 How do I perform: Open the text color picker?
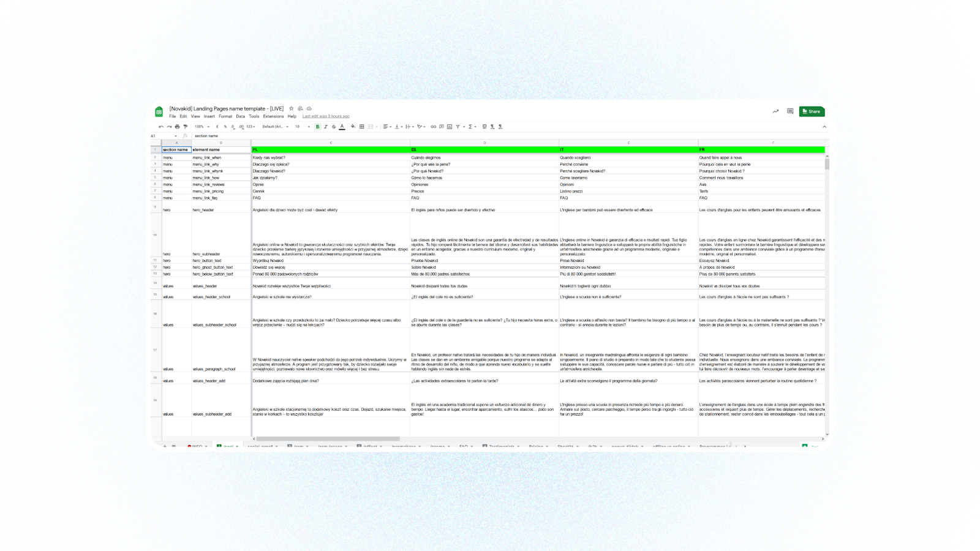click(x=342, y=127)
